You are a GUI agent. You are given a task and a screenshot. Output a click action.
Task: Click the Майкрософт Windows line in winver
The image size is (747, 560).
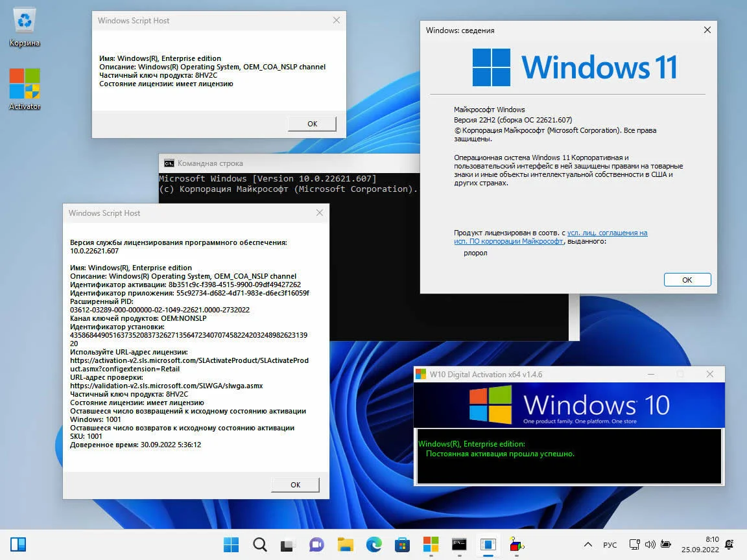tap(490, 110)
